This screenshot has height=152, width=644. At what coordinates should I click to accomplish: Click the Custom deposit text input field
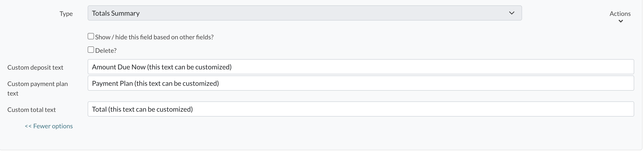[x=360, y=67]
